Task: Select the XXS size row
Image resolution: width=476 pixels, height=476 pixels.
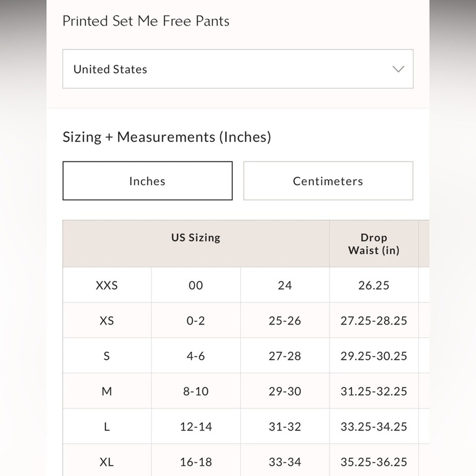Action: (x=106, y=285)
